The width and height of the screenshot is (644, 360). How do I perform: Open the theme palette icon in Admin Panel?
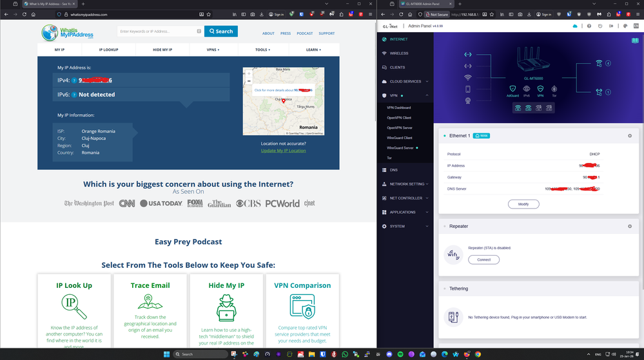(x=625, y=26)
